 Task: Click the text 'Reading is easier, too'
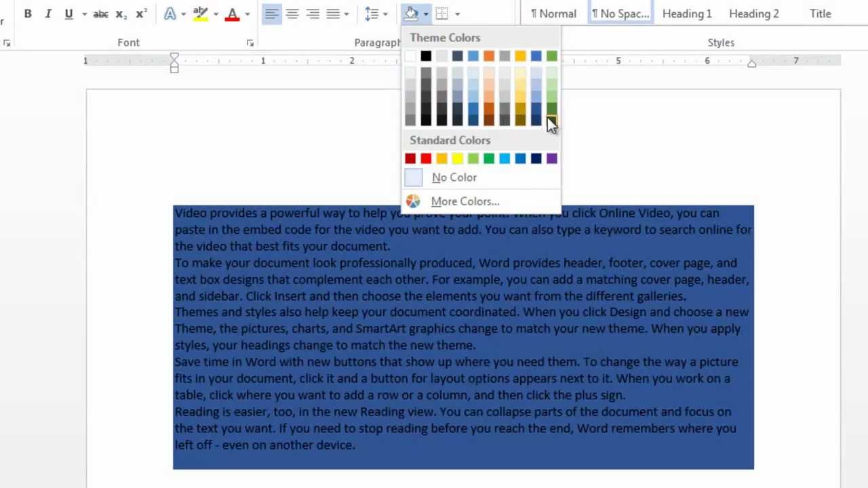coord(233,412)
